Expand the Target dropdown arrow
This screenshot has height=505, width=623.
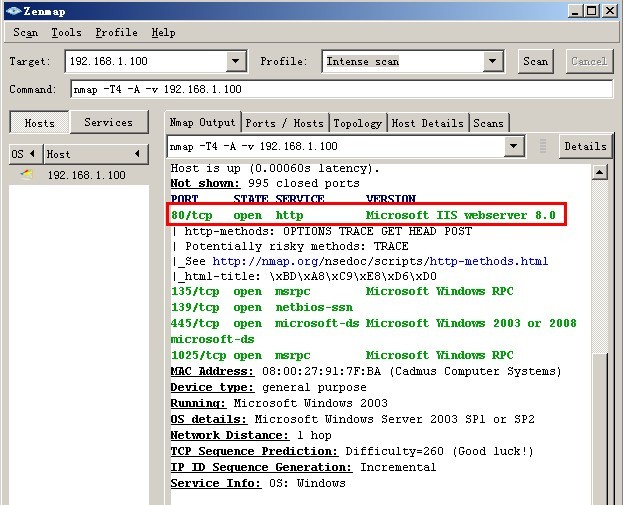(236, 61)
